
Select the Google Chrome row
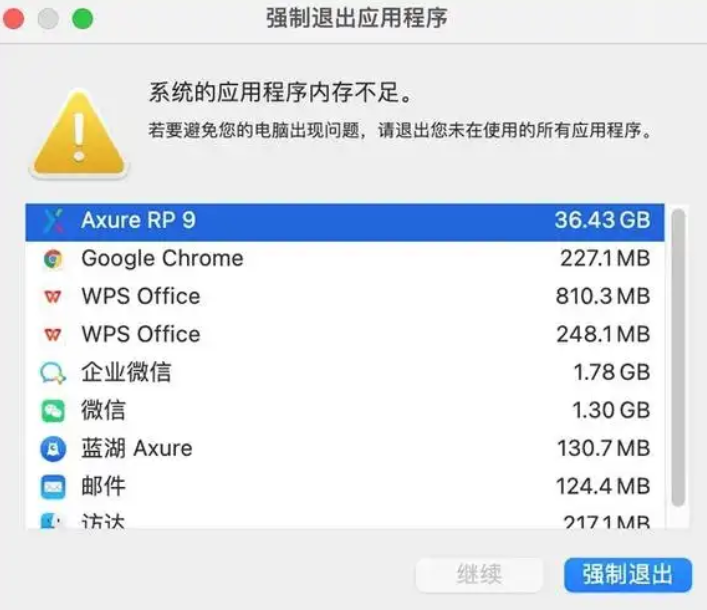345,259
